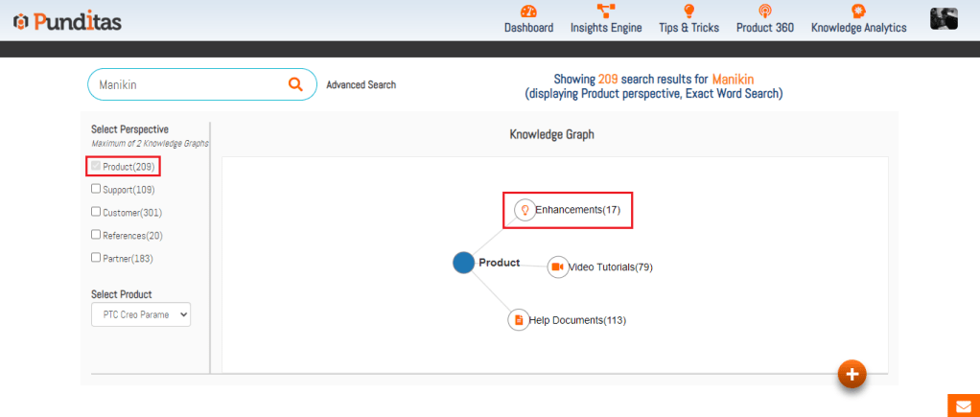Viewport: 980px width, 417px height.
Task: Expand the Select Product dropdown
Action: coord(141,314)
